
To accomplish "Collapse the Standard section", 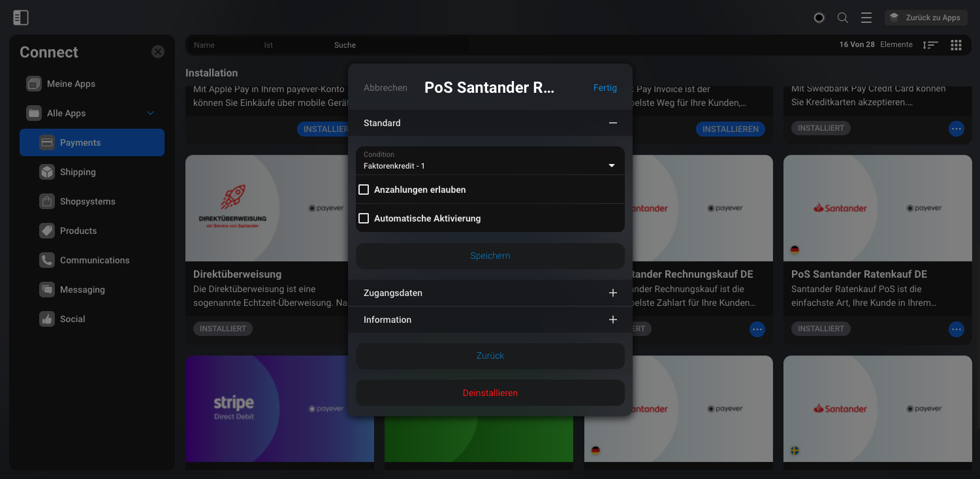I will point(613,123).
